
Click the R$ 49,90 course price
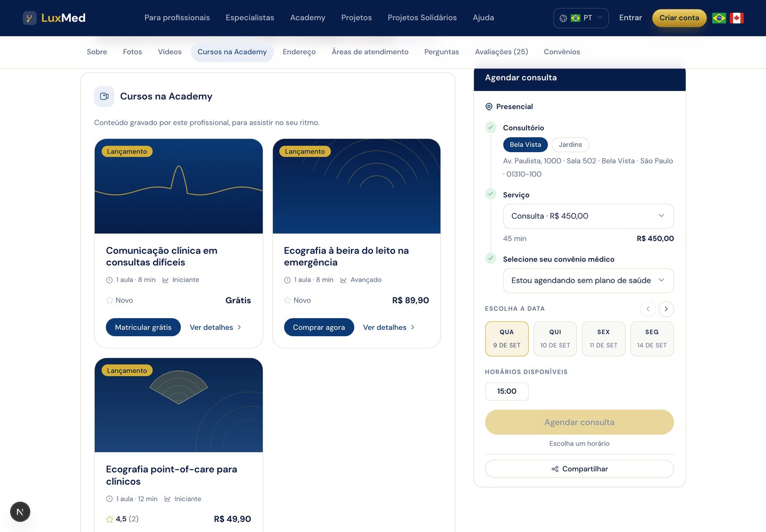(232, 519)
